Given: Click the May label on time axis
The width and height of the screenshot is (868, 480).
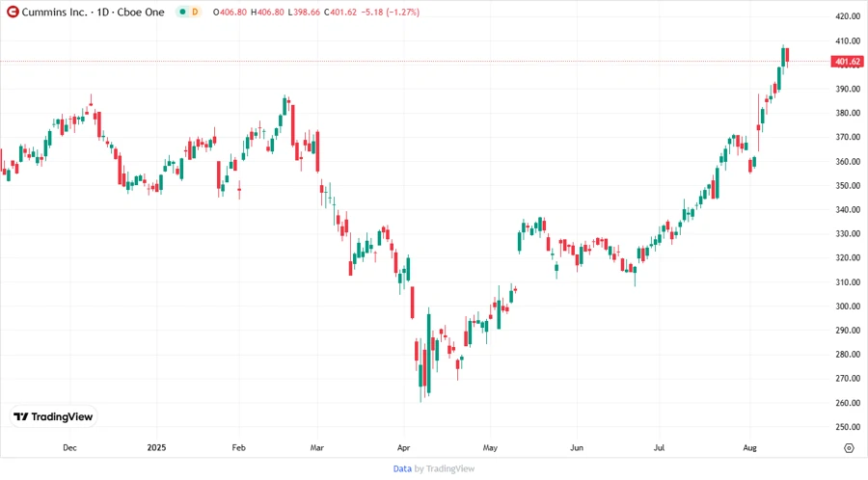Looking at the screenshot, I should (490, 448).
